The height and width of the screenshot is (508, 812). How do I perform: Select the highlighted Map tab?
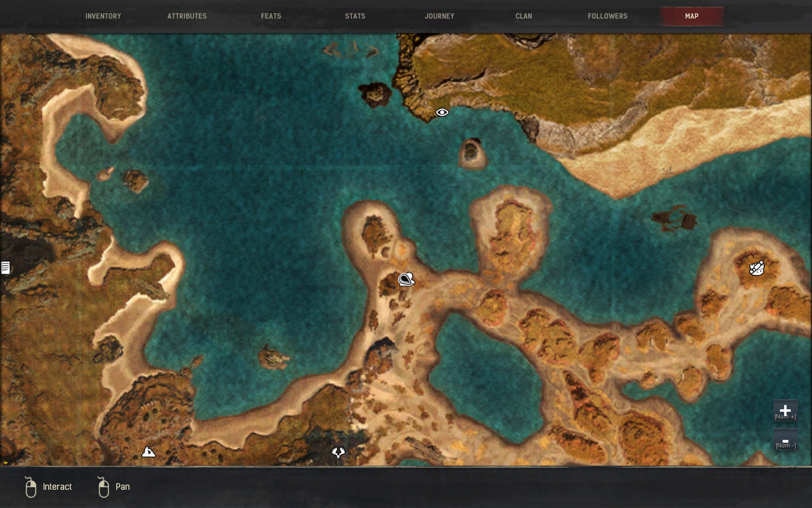point(692,16)
